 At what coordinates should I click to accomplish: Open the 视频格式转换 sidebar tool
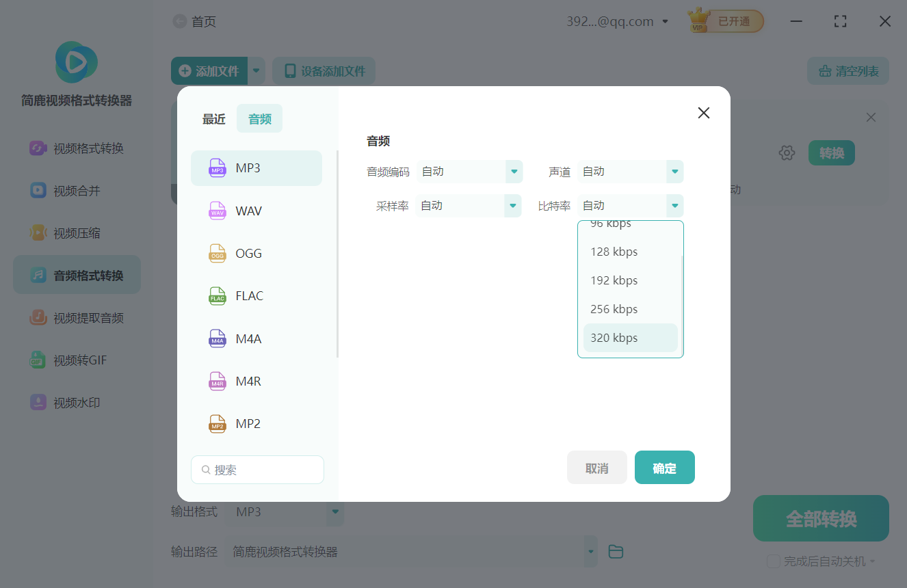pyautogui.click(x=76, y=148)
